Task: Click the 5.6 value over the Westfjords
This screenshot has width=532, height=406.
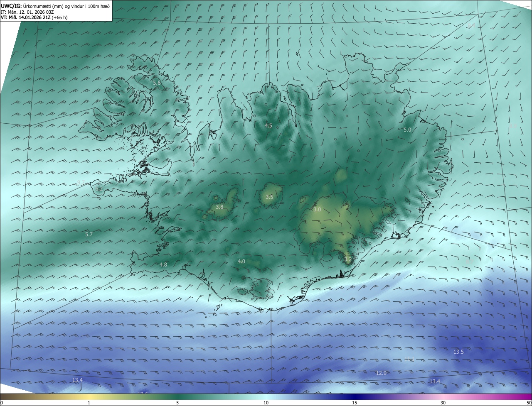Action: 157,83
